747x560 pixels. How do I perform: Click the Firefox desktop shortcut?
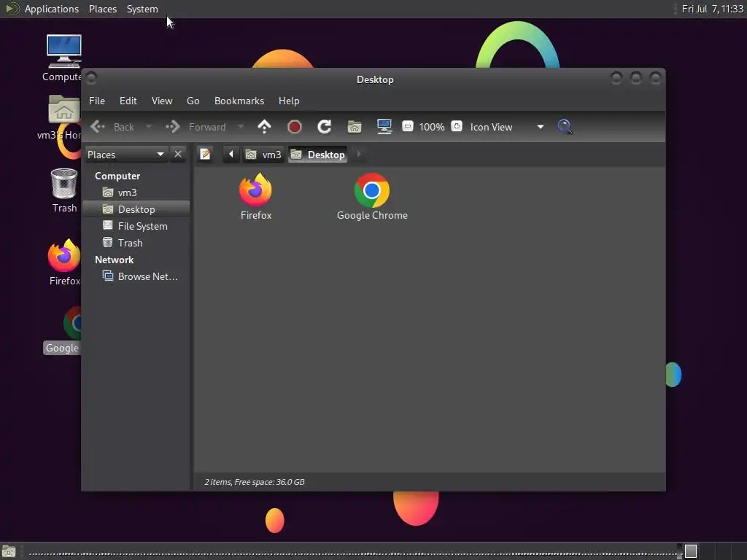point(64,262)
